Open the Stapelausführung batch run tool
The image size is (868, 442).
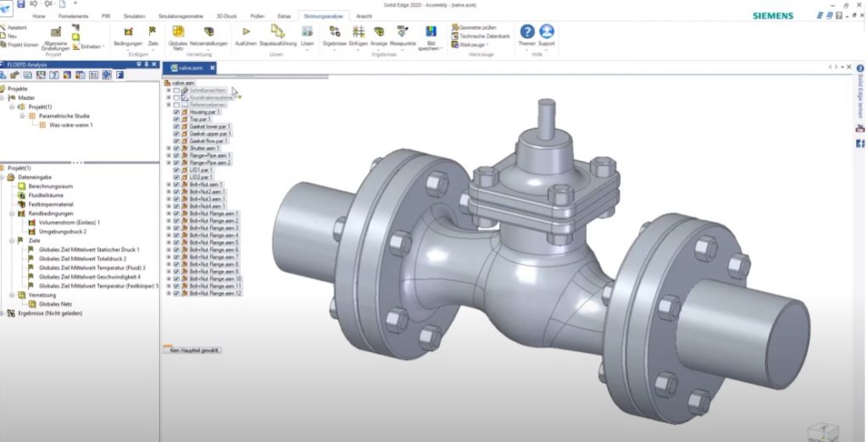tap(276, 31)
